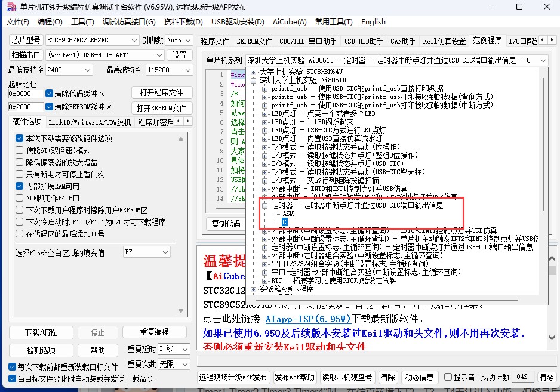The image size is (560, 392).
Task: Open the Flash fill value FF dropdown
Action: point(146,252)
